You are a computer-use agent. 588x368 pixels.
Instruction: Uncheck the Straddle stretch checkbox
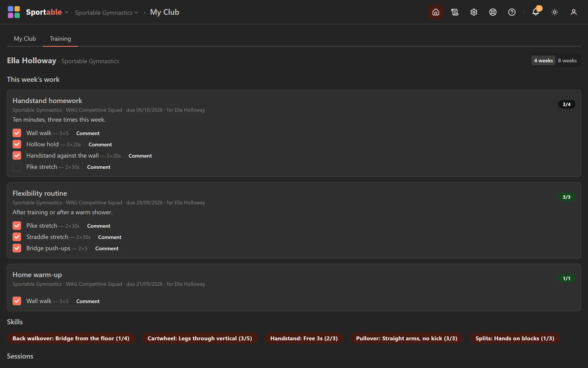click(17, 237)
